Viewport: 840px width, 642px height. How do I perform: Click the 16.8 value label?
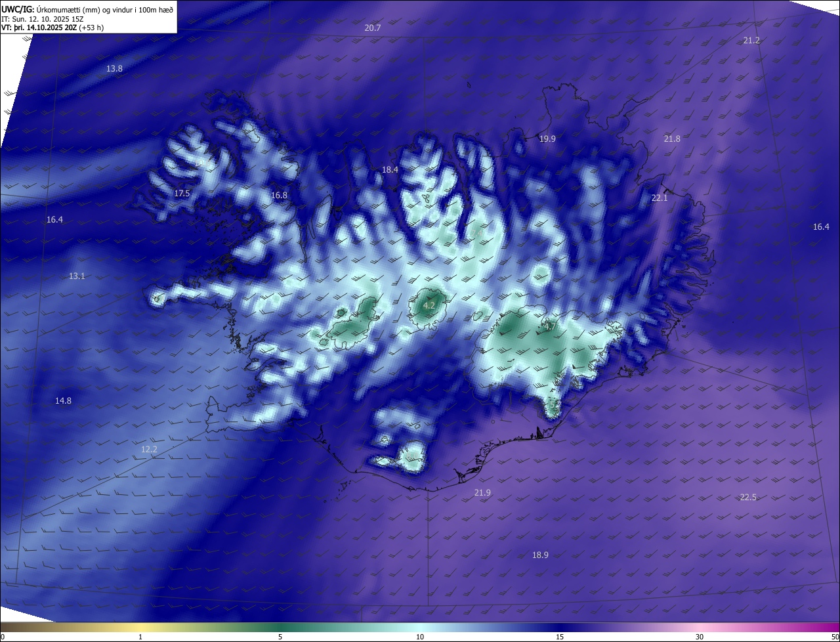279,196
